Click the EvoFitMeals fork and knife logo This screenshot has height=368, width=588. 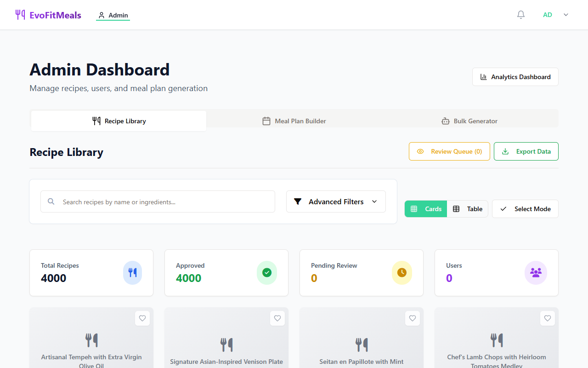[x=20, y=14]
